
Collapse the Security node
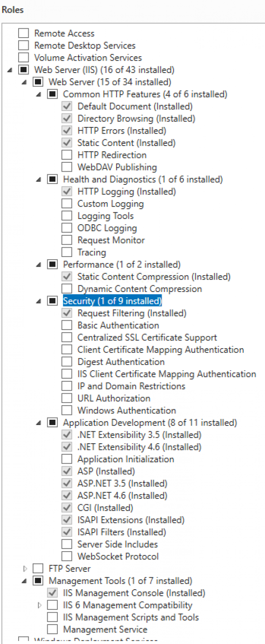click(x=39, y=301)
